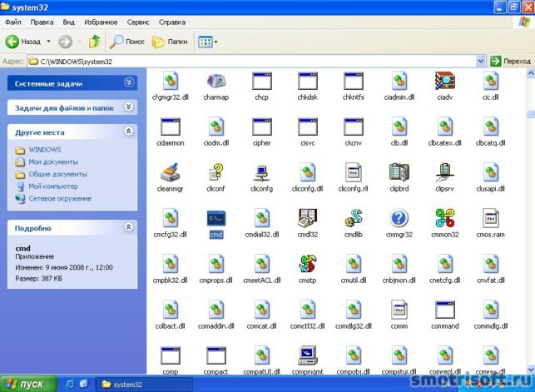This screenshot has height=392, width=535.
Task: Go up one folder level
Action: click(x=95, y=42)
